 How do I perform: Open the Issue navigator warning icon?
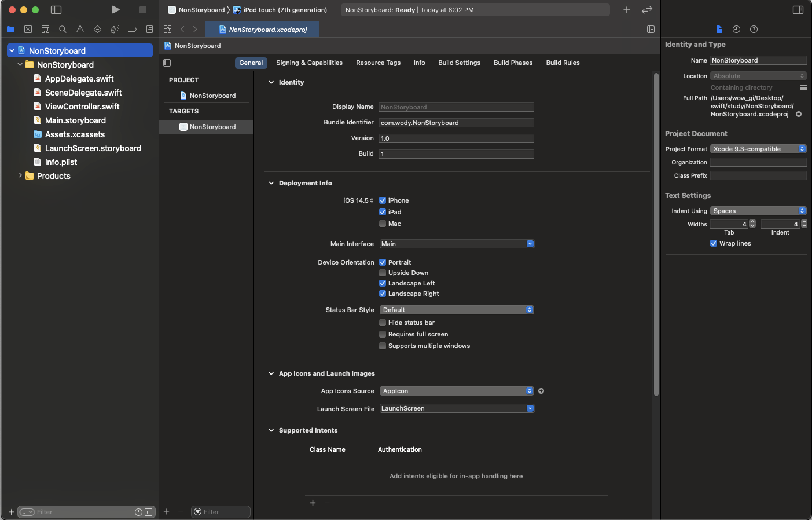(80, 29)
